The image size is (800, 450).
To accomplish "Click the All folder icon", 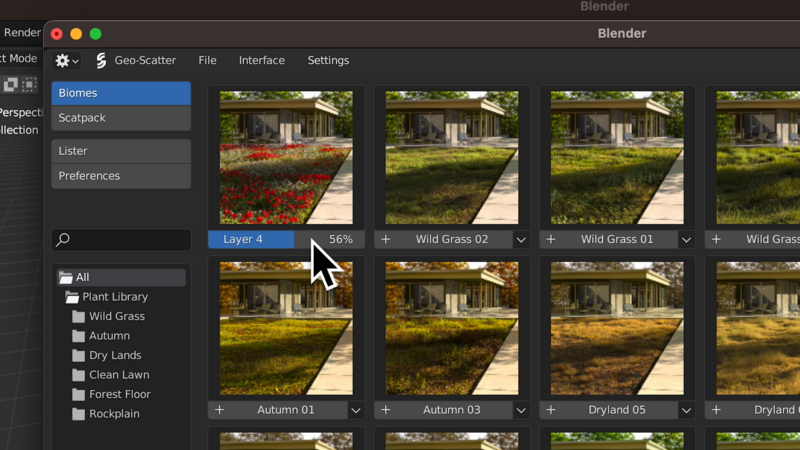I will [x=65, y=277].
